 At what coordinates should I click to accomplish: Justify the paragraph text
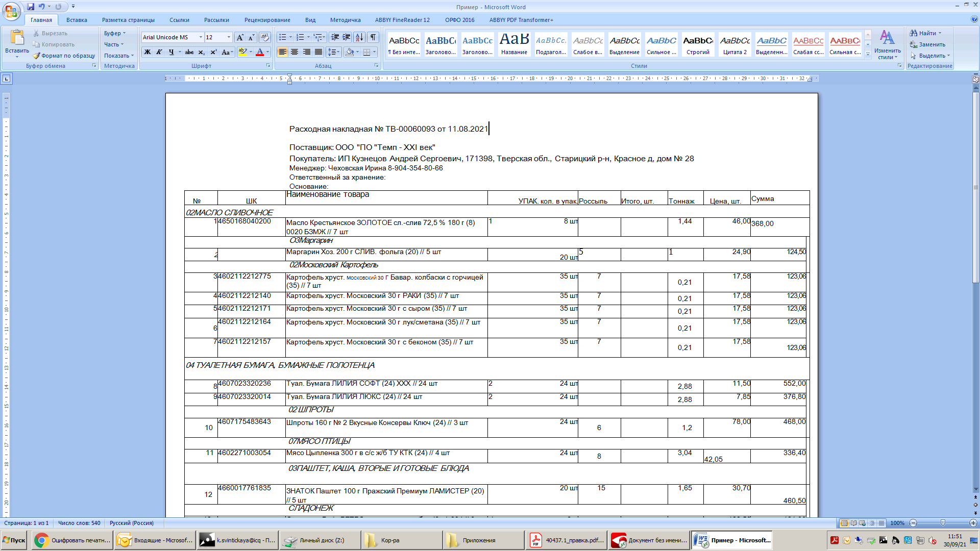[318, 52]
